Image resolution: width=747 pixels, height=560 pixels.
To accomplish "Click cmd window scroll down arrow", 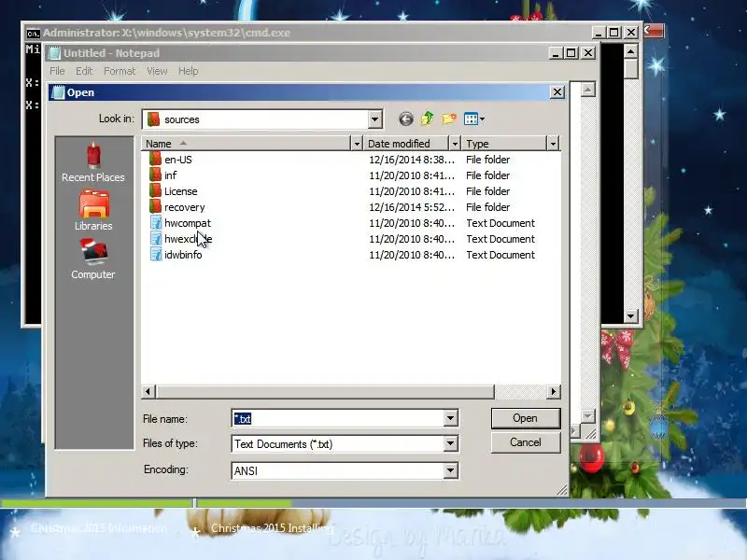I will pos(631,315).
